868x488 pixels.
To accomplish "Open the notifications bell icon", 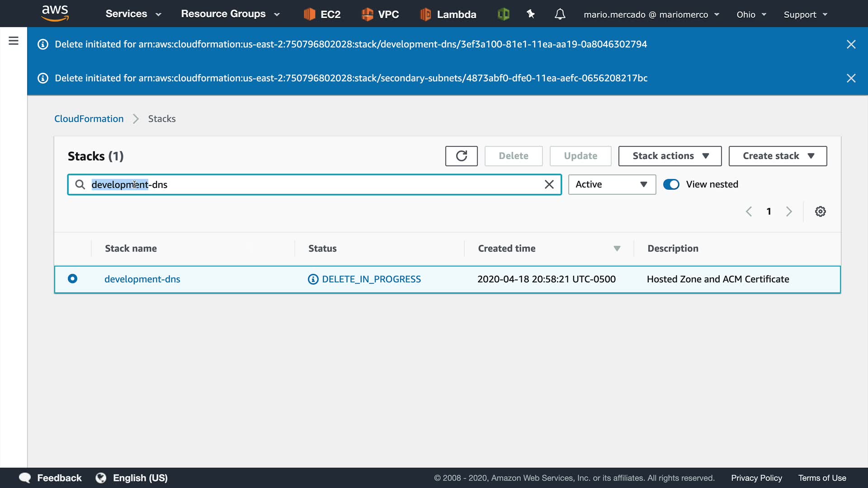I will click(560, 14).
